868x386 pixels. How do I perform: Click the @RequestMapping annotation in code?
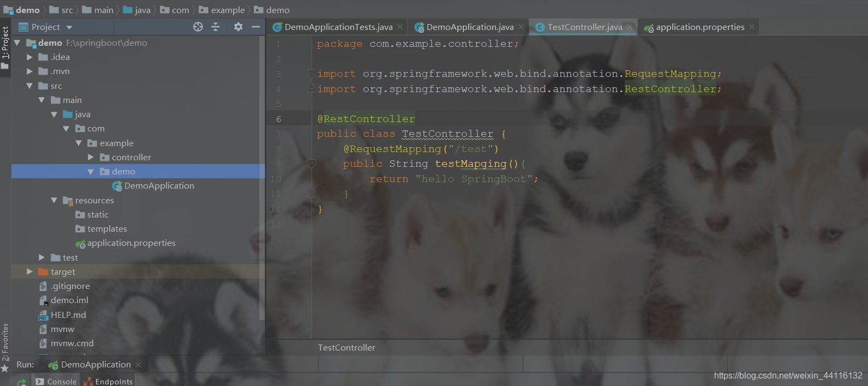(392, 149)
